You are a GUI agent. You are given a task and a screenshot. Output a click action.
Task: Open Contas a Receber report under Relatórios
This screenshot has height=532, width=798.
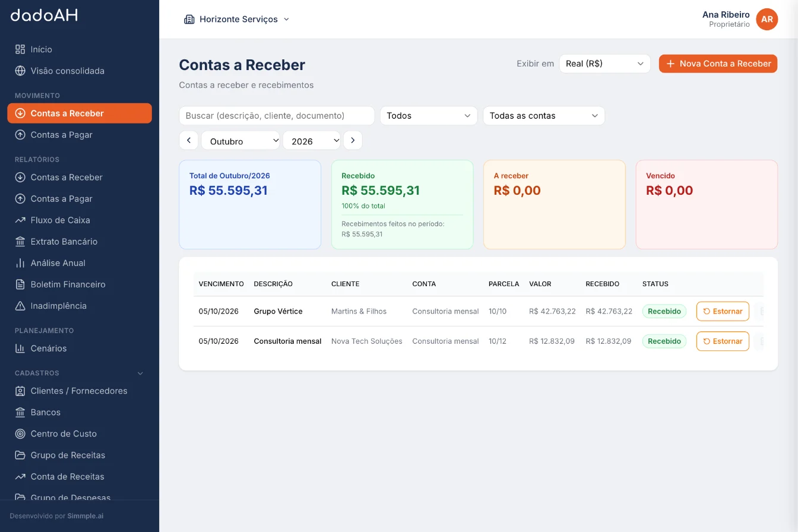click(80, 178)
